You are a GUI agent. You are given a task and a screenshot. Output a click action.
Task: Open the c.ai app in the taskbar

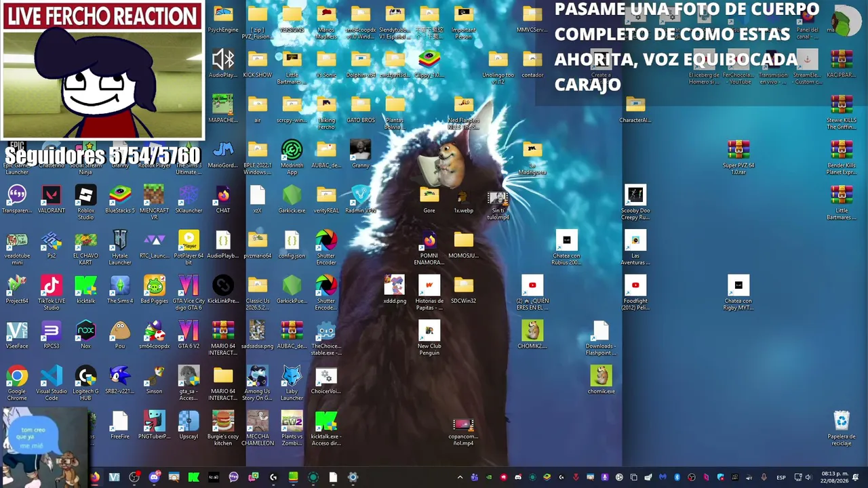coord(214,477)
